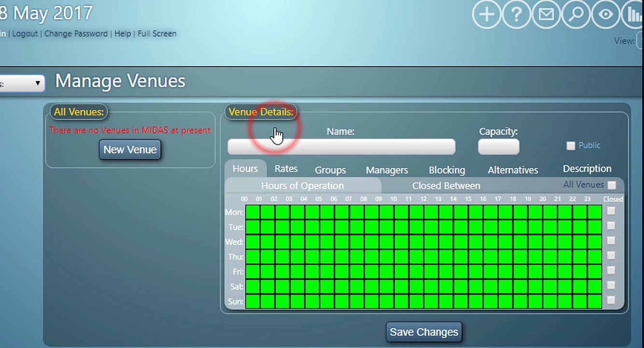The image size is (644, 348).
Task: Click the Sun: row label
Action: [x=236, y=302]
